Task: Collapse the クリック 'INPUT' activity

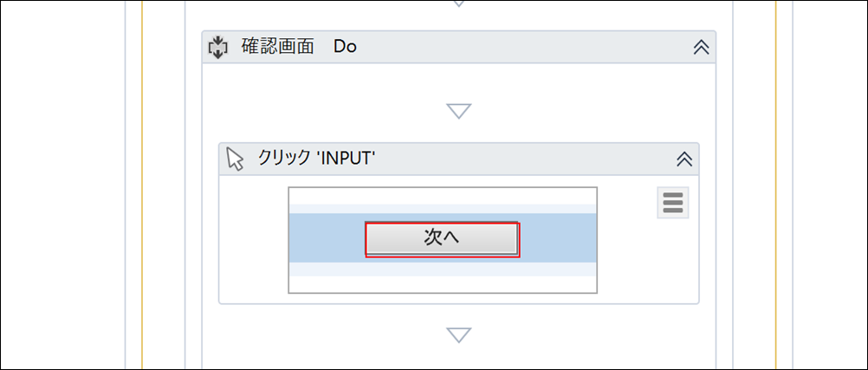Action: point(683,159)
